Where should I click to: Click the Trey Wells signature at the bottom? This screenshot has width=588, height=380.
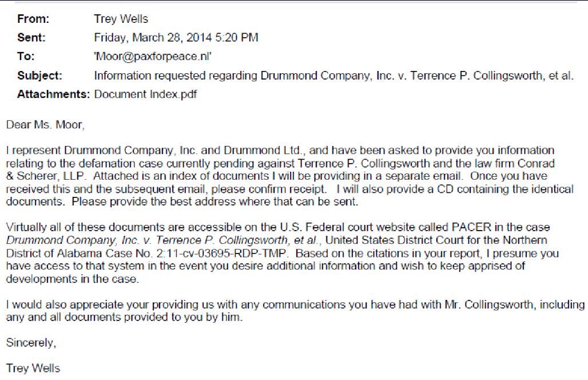(33, 368)
